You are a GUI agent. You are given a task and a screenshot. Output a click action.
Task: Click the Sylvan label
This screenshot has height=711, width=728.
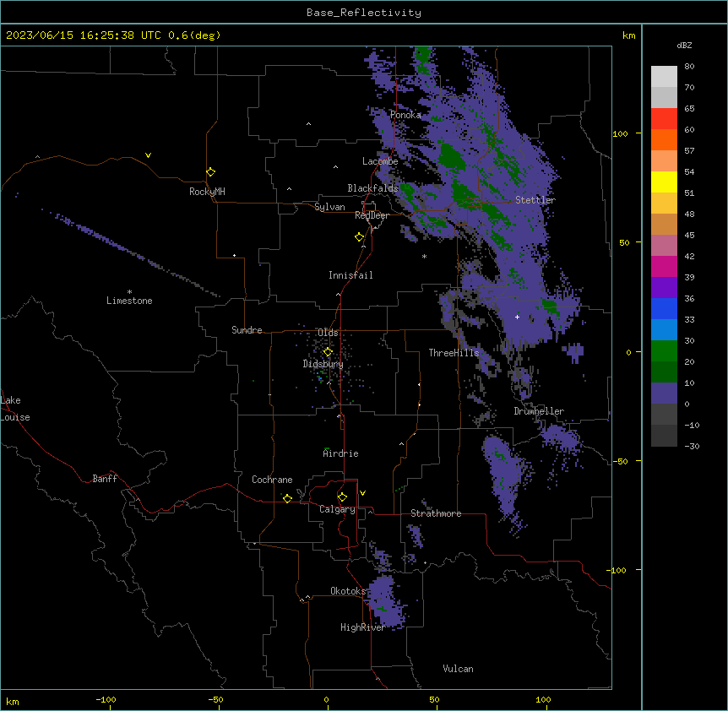[x=329, y=207]
